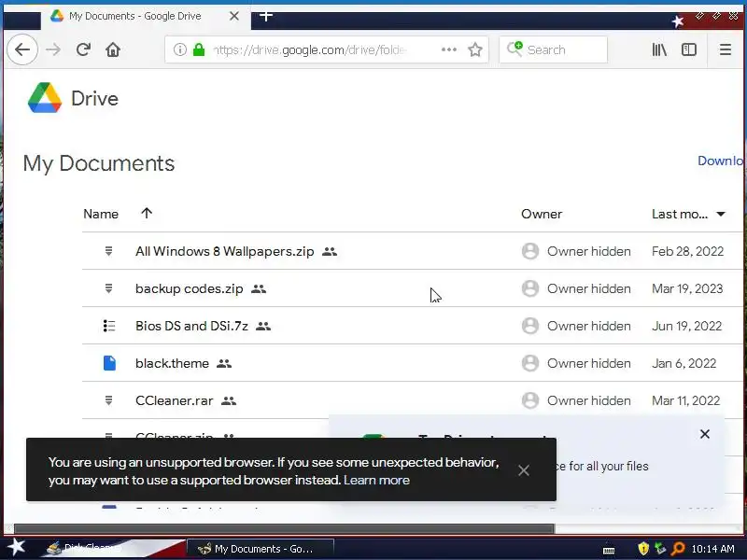The height and width of the screenshot is (560, 747).
Task: Click shared icon beside CCleaner.rar
Action: (x=229, y=400)
